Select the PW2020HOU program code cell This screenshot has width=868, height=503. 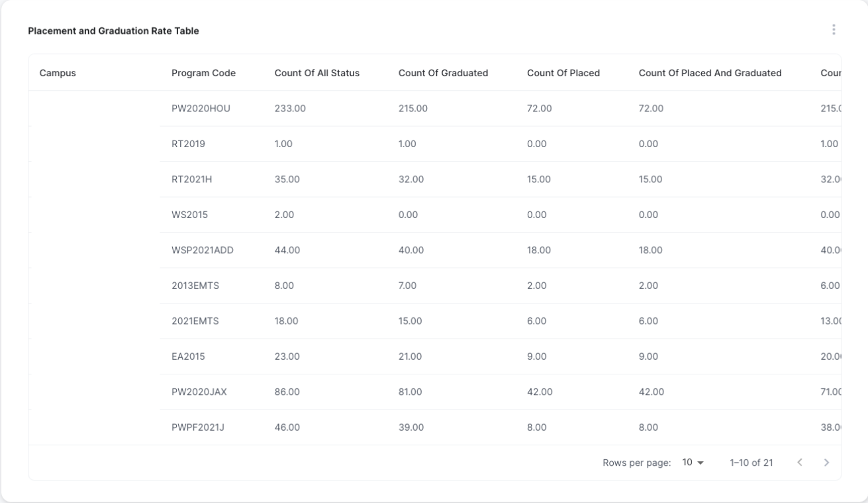click(201, 109)
